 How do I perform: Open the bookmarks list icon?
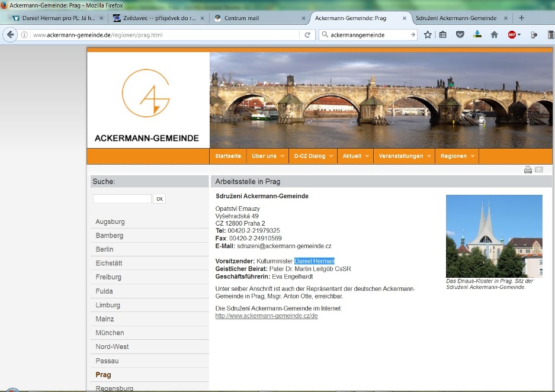click(443, 35)
